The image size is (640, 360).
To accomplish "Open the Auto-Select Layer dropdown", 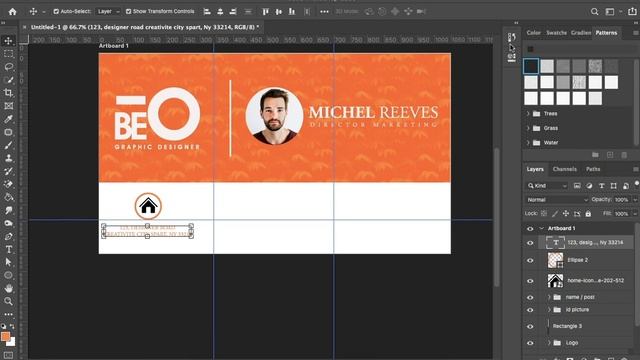I will [x=108, y=11].
